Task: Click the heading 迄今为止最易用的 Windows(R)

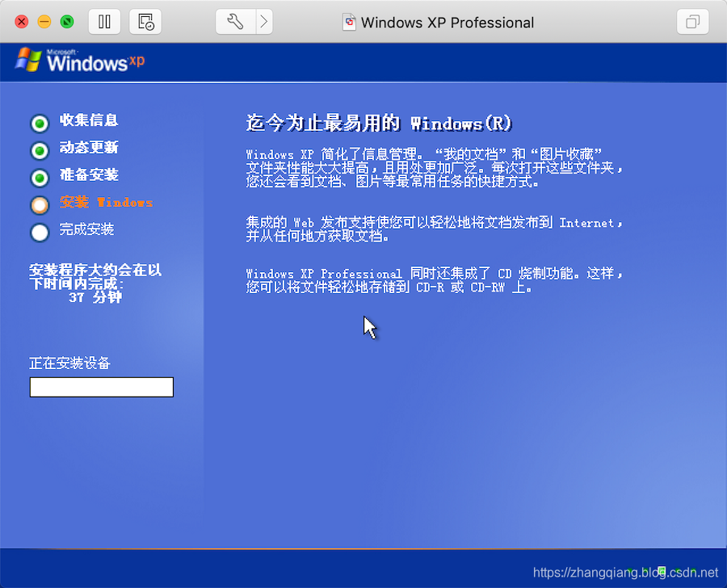Action: pos(379,124)
